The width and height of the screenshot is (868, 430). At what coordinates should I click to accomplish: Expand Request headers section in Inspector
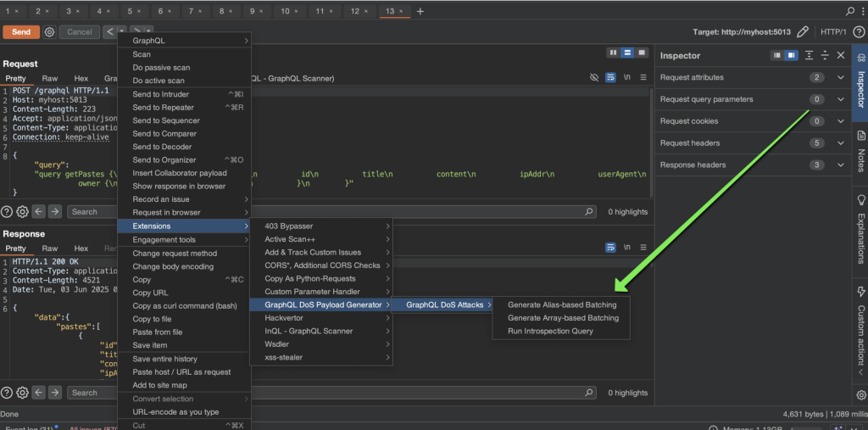pos(840,143)
